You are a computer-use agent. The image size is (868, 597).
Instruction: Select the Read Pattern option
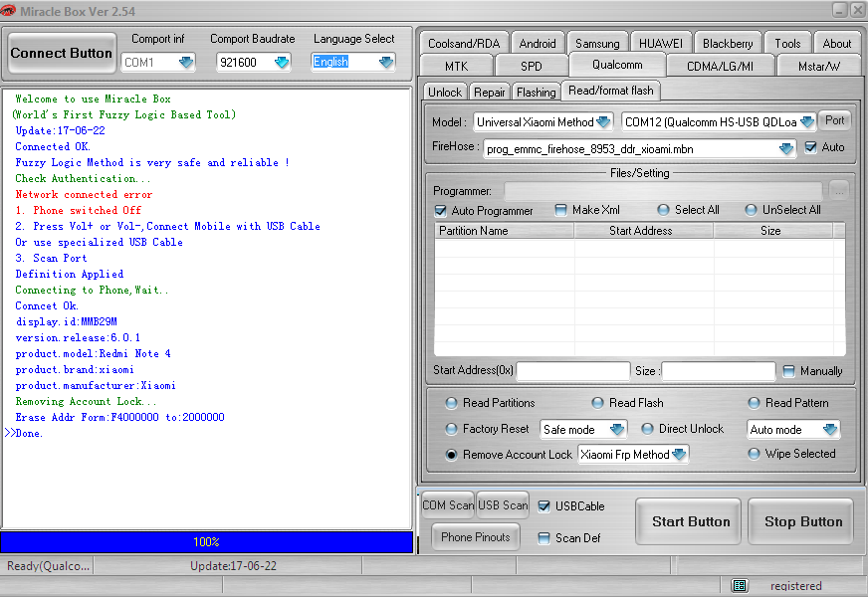click(754, 403)
